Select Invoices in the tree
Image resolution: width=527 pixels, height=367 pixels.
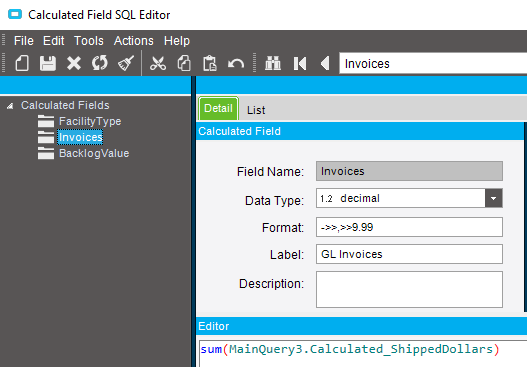80,137
